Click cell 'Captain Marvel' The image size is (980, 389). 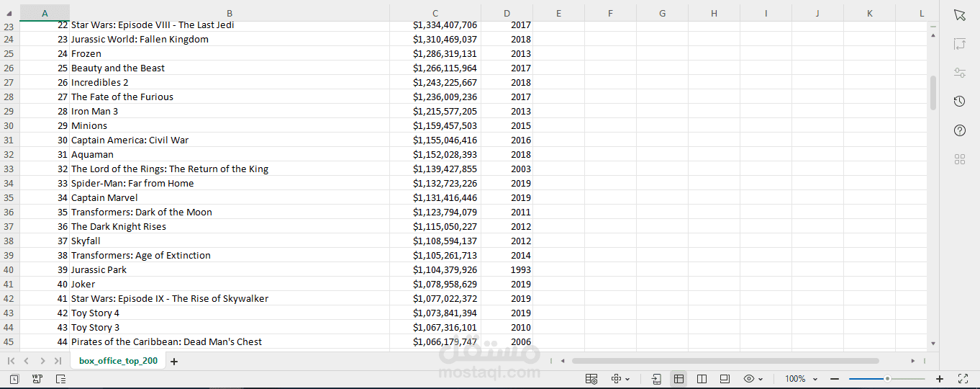click(230, 197)
